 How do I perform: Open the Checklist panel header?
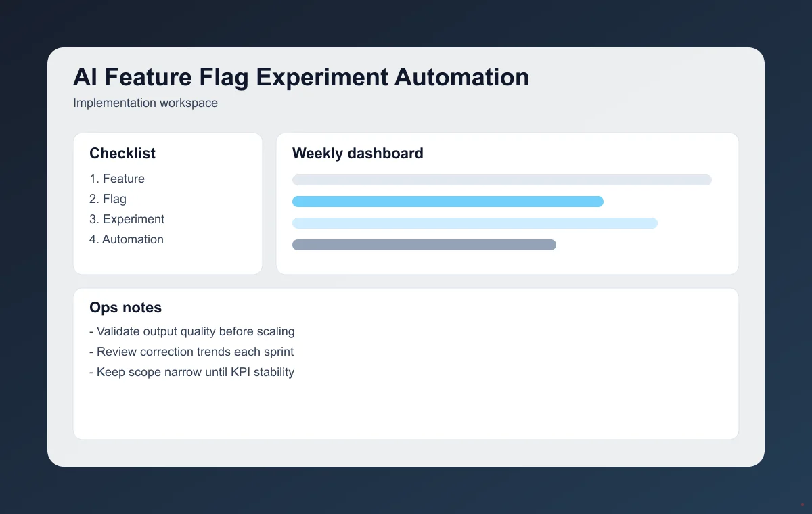click(122, 154)
